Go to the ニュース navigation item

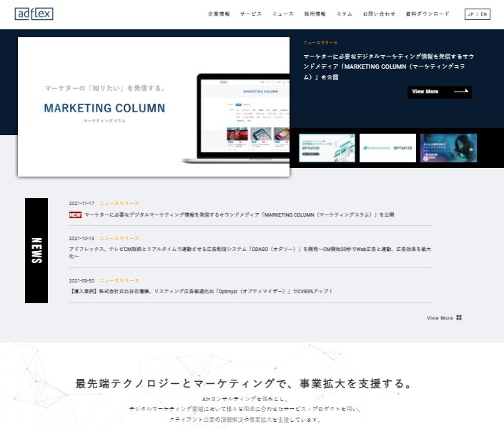point(282,14)
